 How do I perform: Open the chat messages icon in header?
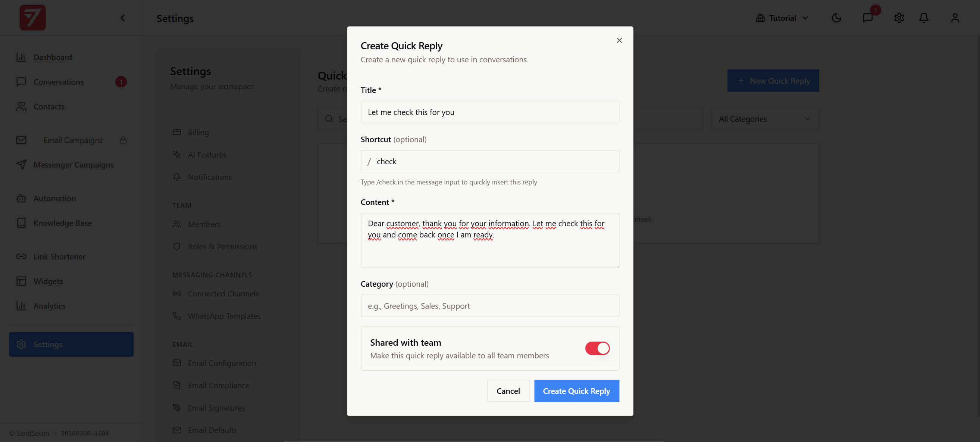click(x=867, y=18)
